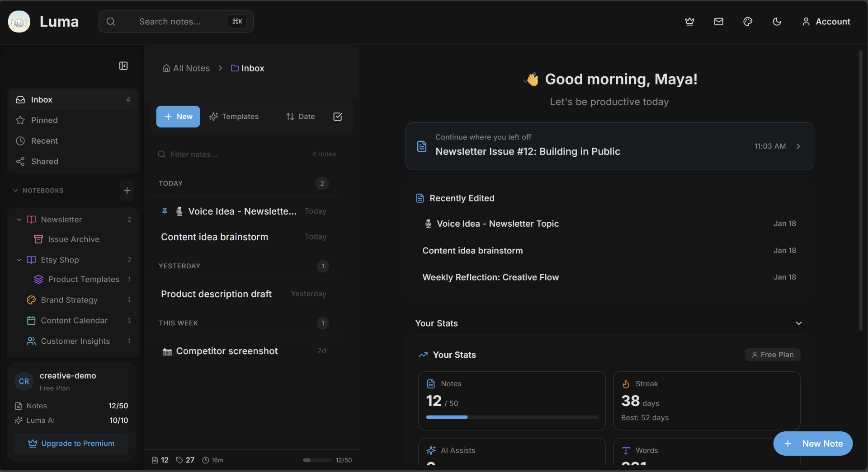Select Inbox in the sidebar
868x472 pixels.
[x=73, y=99]
